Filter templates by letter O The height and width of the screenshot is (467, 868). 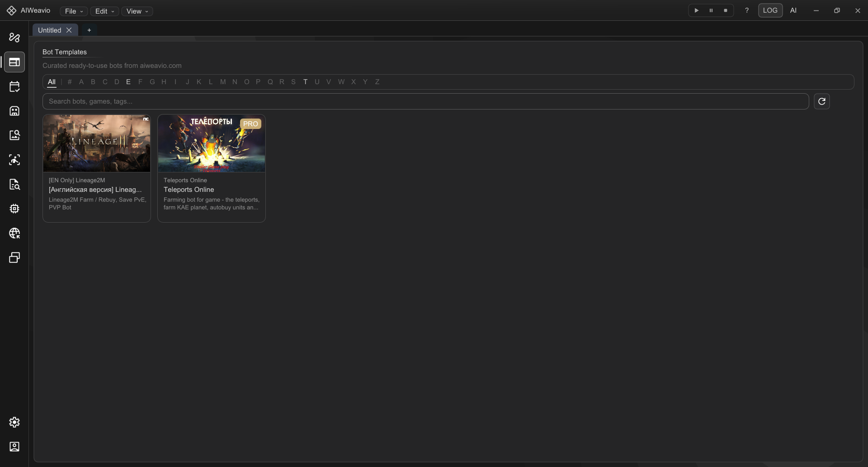pos(246,82)
